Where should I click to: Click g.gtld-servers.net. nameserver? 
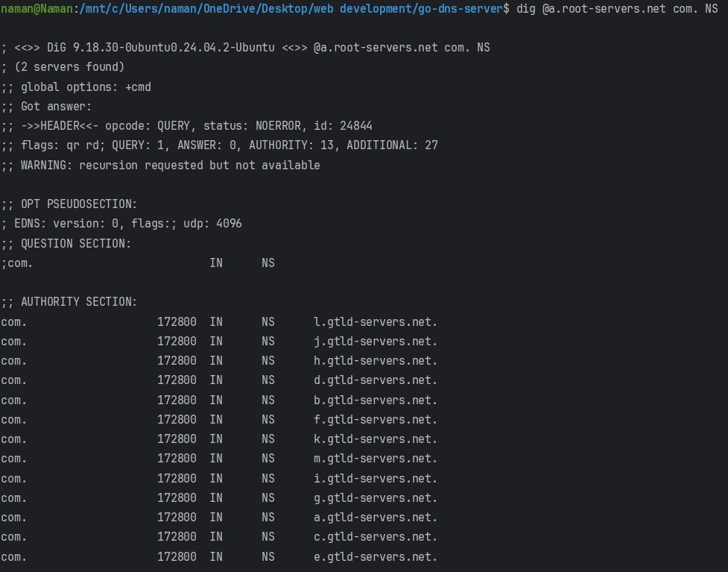(x=376, y=498)
